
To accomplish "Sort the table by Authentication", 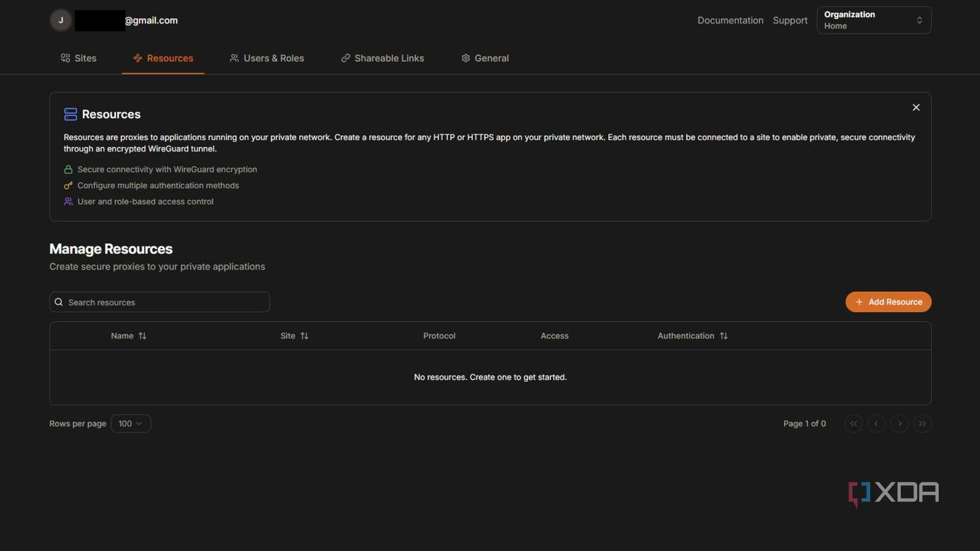I will pos(693,336).
